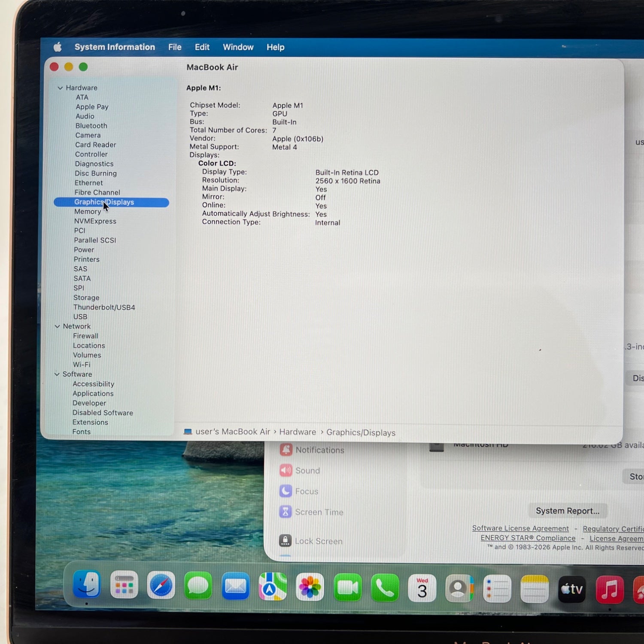Open Finder from the Dock
The height and width of the screenshot is (644, 644).
(x=87, y=584)
